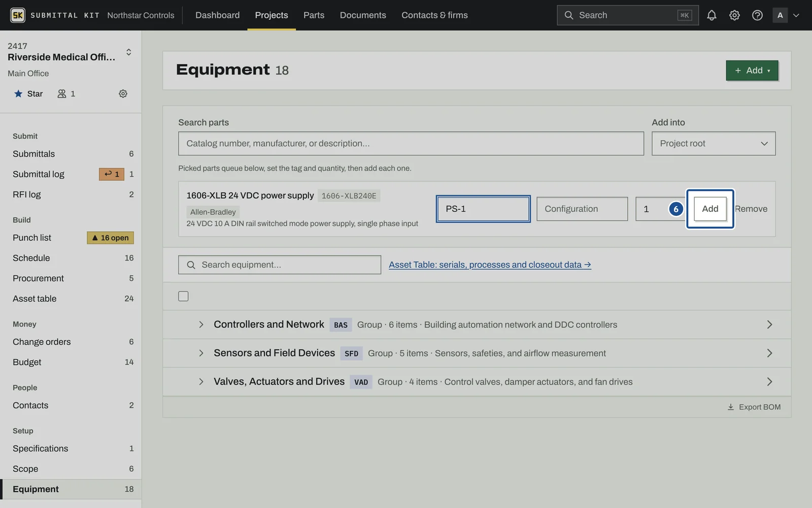The height and width of the screenshot is (508, 812).
Task: Open Contacts & firms tab
Action: pos(434,15)
